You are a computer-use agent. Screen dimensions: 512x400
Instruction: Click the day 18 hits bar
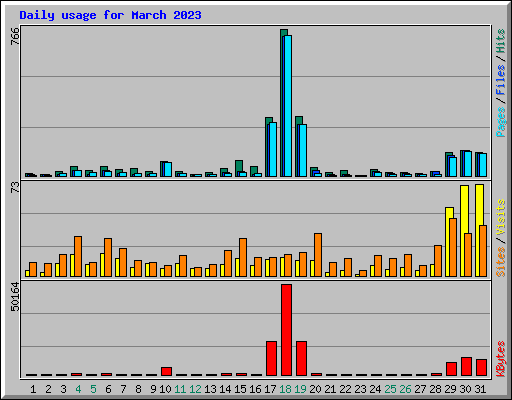click(x=283, y=103)
